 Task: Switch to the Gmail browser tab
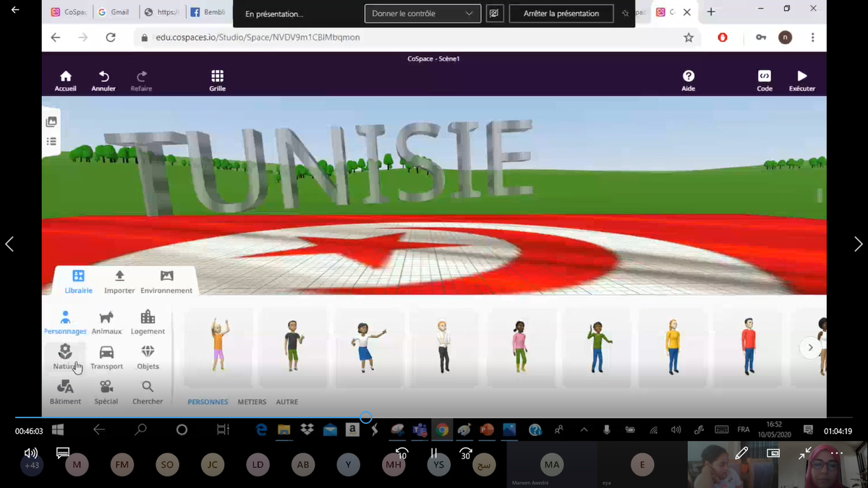pyautogui.click(x=114, y=12)
